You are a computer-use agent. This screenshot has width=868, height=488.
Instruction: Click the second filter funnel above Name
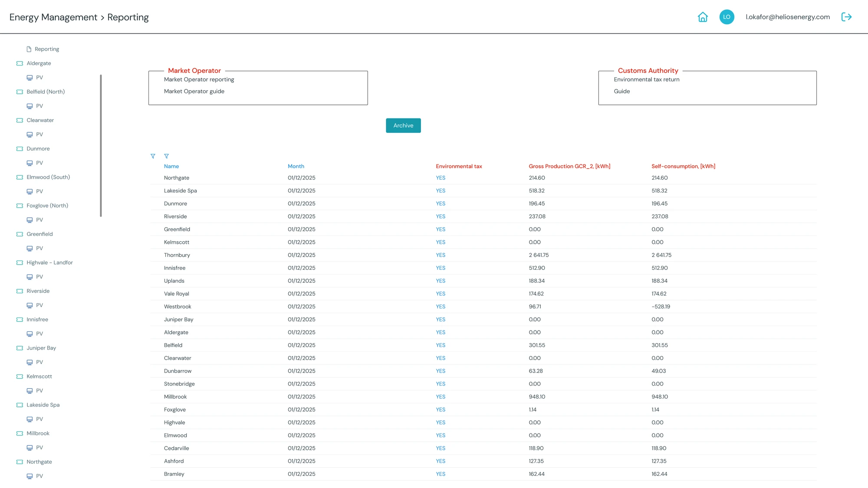(166, 156)
